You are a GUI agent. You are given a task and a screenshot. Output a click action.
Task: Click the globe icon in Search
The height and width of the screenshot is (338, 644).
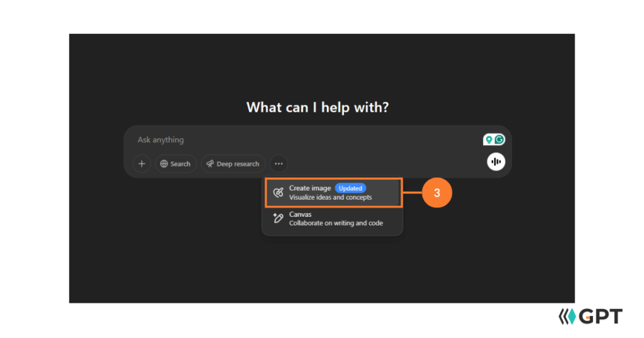[164, 164]
